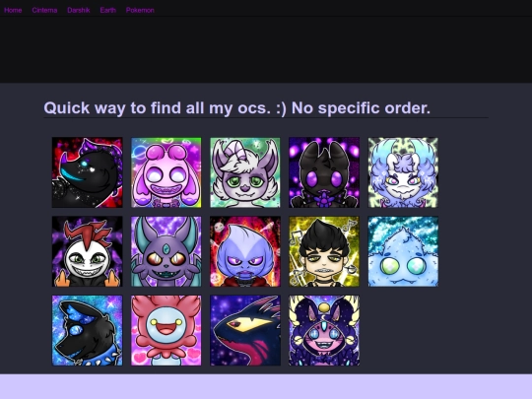Open the purple bat with third eye avatar
The image size is (532, 399).
166,251
